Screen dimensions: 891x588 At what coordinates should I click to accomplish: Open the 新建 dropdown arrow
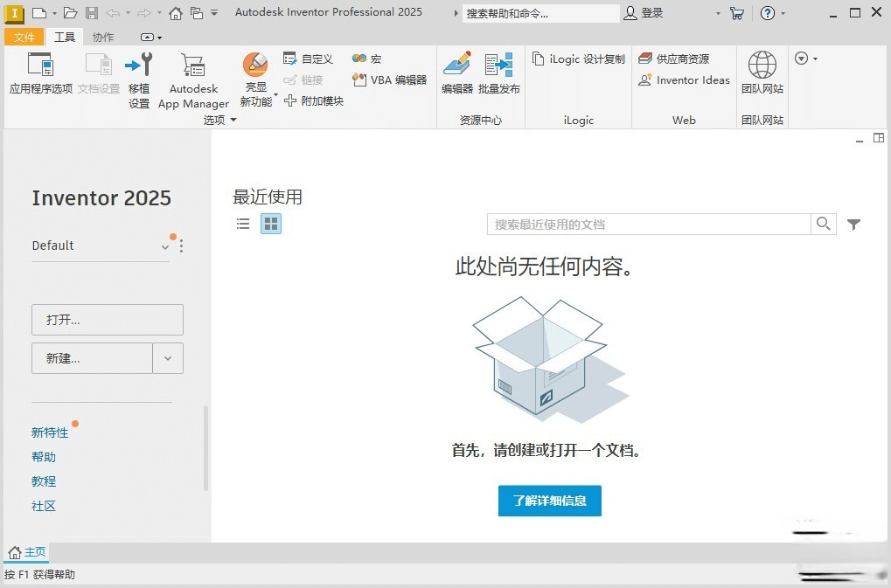coord(167,358)
